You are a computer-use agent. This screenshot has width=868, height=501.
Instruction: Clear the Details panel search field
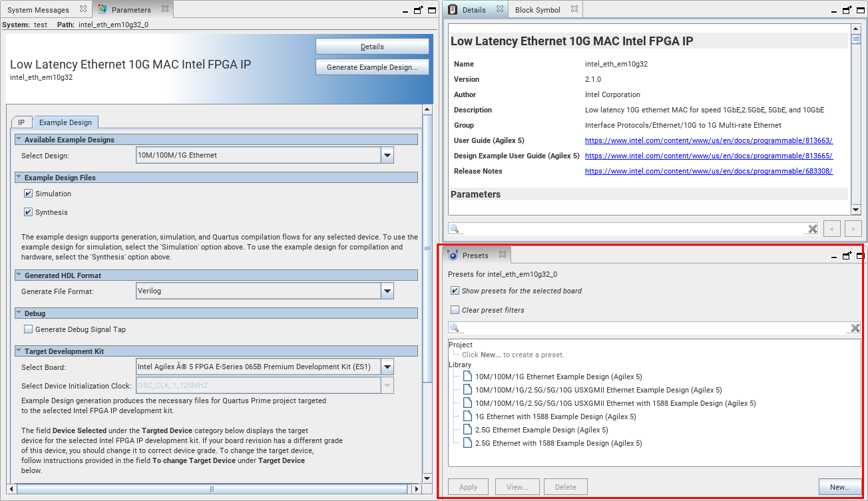coord(813,229)
